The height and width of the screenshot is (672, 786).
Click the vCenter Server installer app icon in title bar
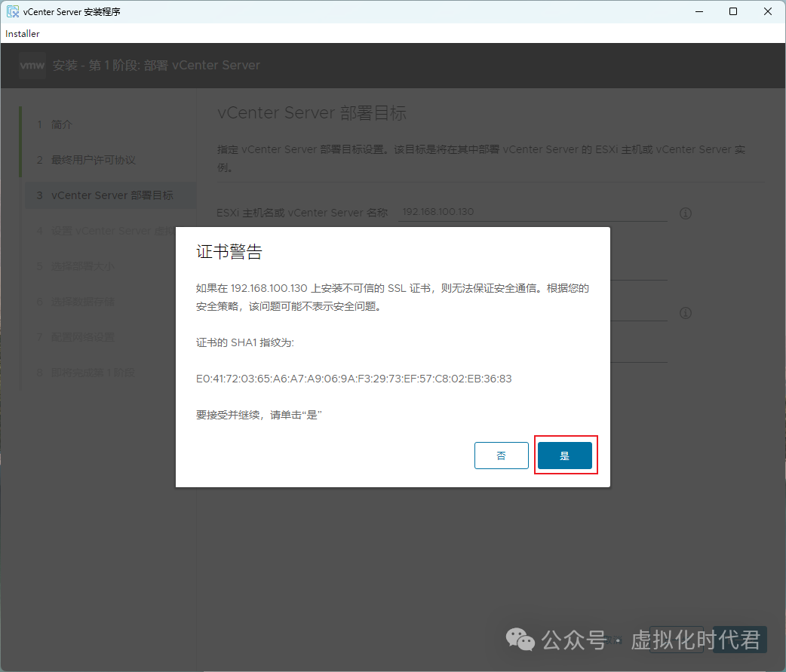click(13, 11)
